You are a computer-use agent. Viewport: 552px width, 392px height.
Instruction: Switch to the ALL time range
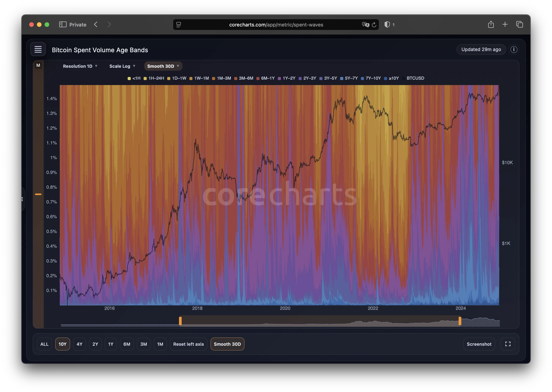click(x=44, y=344)
